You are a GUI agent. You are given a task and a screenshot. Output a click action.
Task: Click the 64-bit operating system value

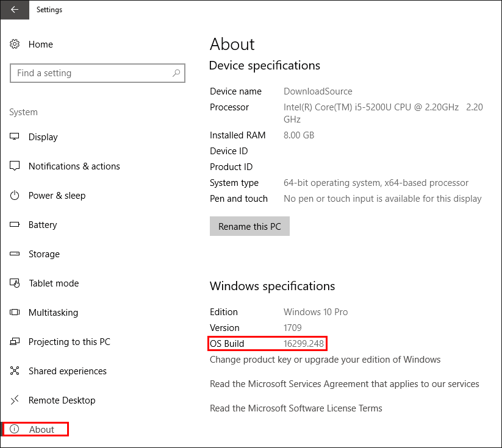[376, 183]
